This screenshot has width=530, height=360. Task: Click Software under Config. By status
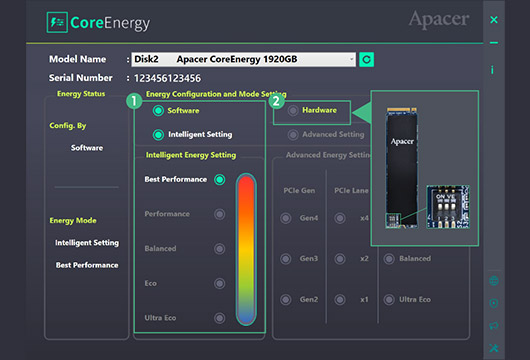coord(87,148)
